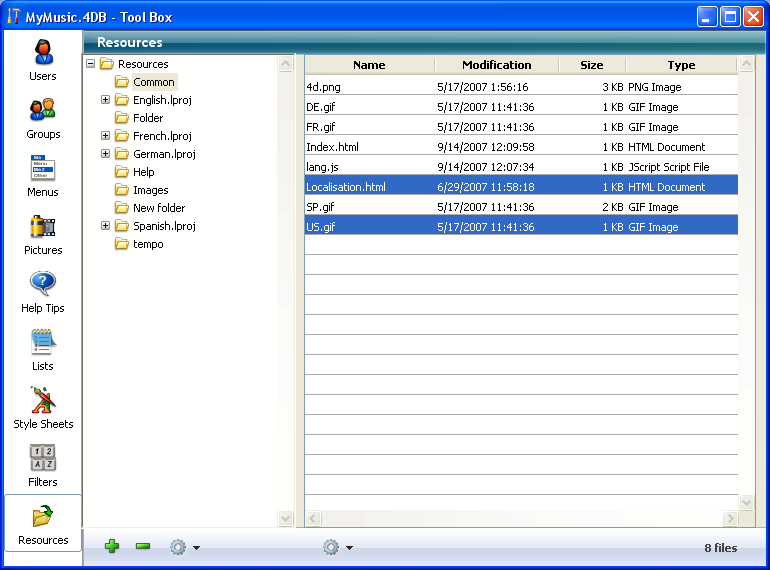Sort files by Modification column
Screen dimensions: 770x570
(496, 65)
